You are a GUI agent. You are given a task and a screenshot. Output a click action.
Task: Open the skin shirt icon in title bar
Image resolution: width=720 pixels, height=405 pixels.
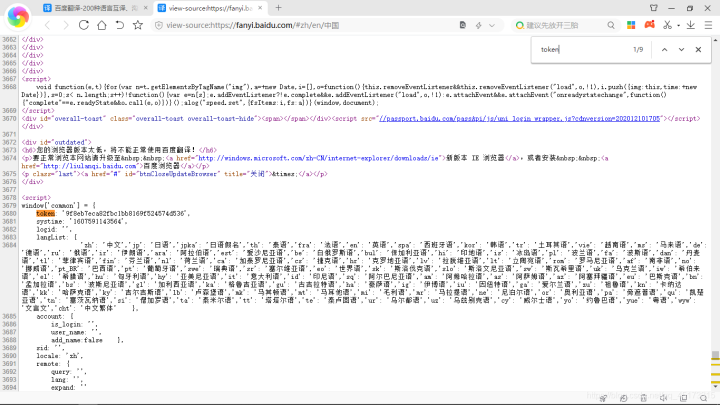(653, 8)
